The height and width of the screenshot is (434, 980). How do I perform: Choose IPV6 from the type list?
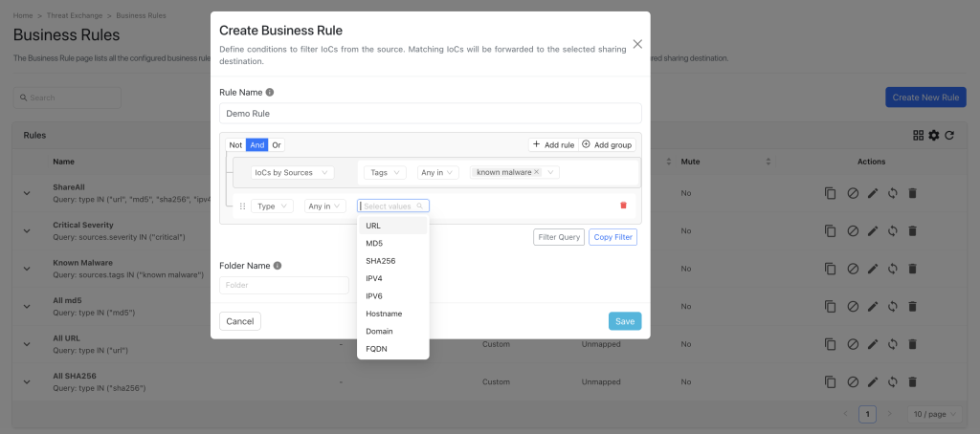click(x=393, y=296)
